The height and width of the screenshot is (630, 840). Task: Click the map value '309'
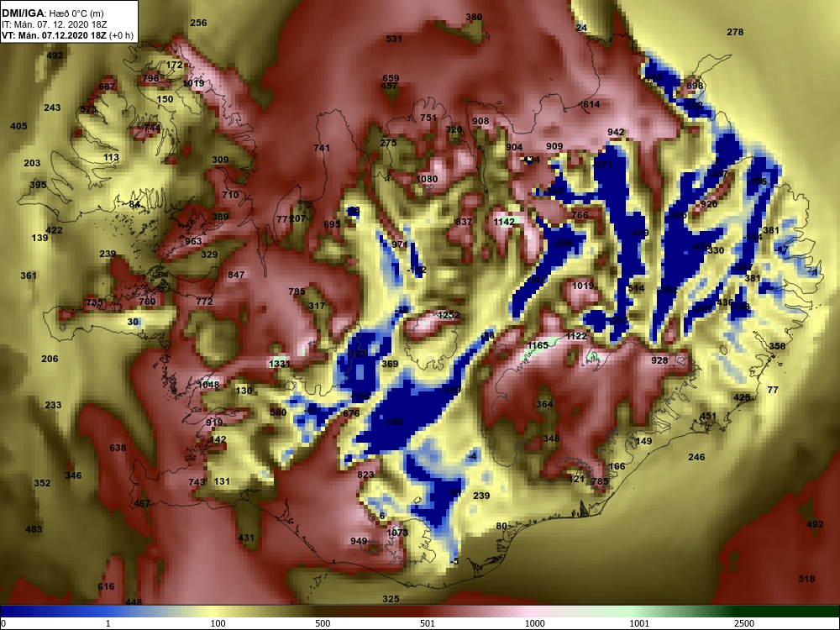(x=220, y=160)
